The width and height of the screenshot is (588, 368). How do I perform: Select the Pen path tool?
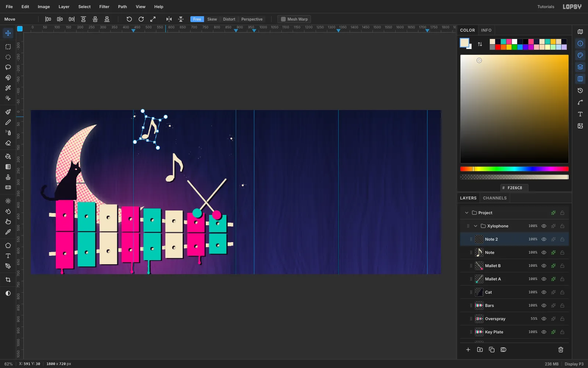click(8, 266)
